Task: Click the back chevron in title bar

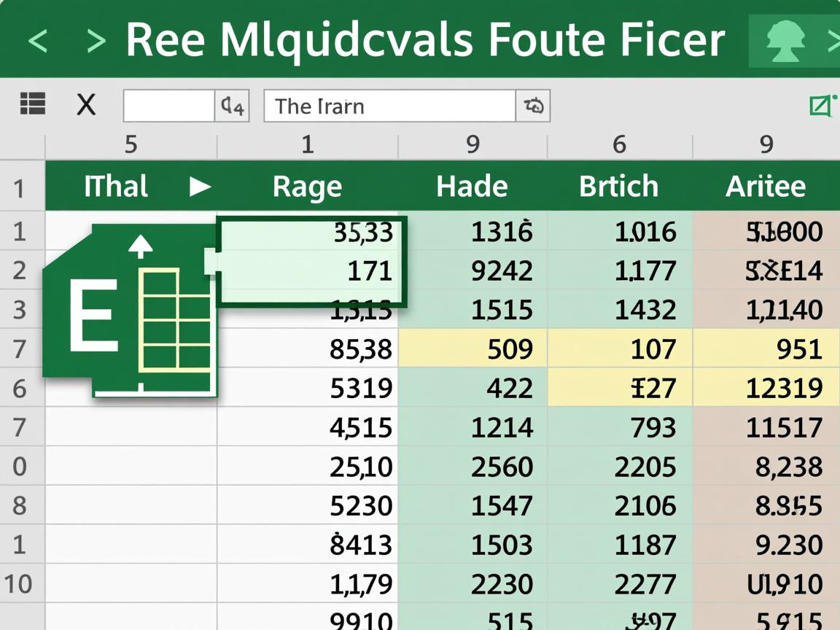Action: click(38, 41)
